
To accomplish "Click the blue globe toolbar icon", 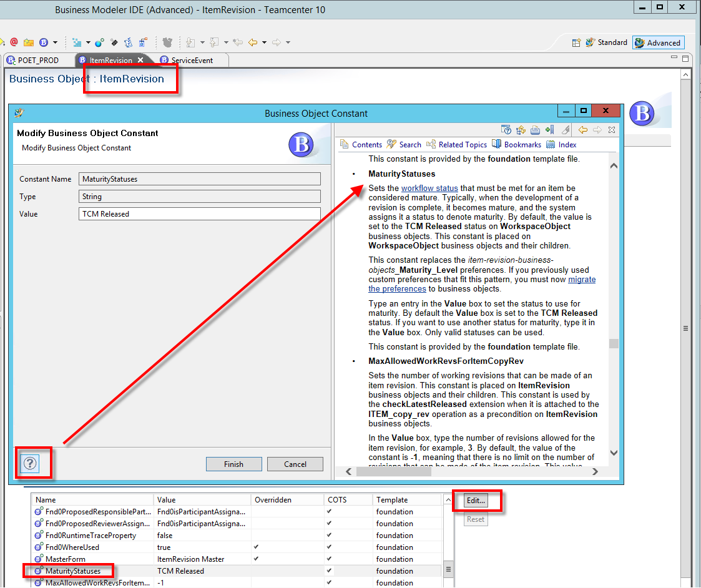I will [99, 42].
